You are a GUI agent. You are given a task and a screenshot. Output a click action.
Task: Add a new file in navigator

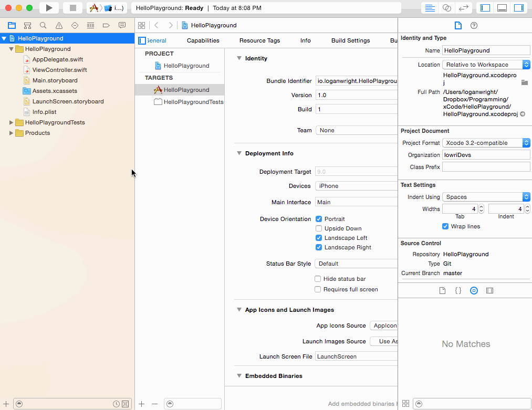click(6, 404)
